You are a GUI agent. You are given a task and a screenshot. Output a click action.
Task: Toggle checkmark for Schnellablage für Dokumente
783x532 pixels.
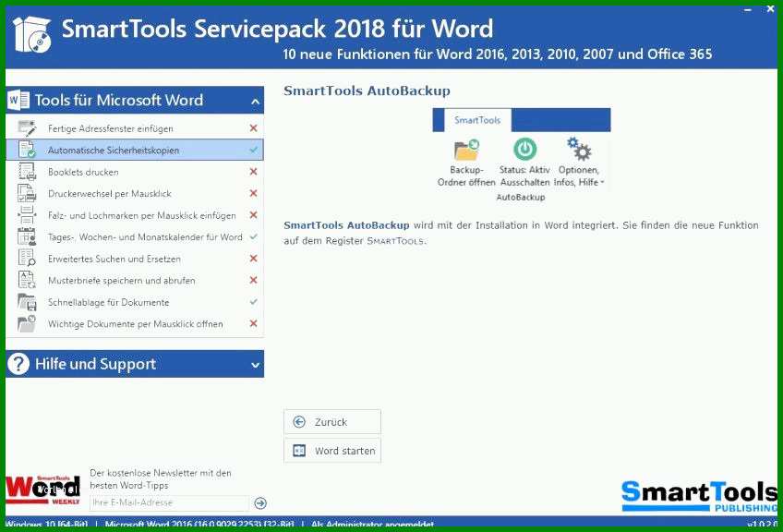[x=253, y=302]
